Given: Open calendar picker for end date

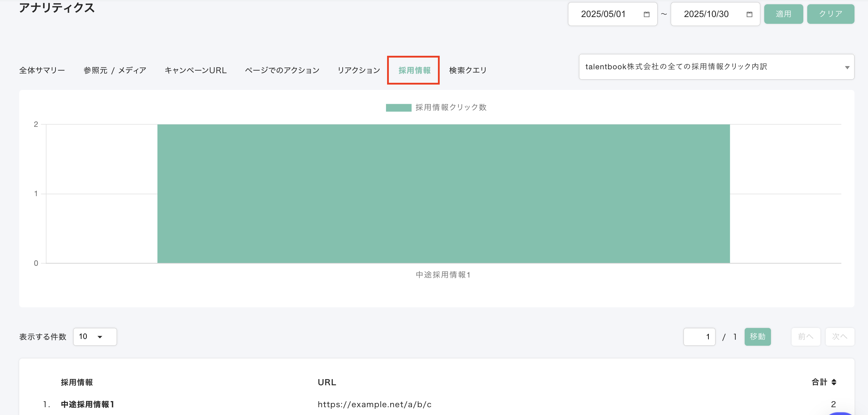Looking at the screenshot, I should tap(749, 14).
